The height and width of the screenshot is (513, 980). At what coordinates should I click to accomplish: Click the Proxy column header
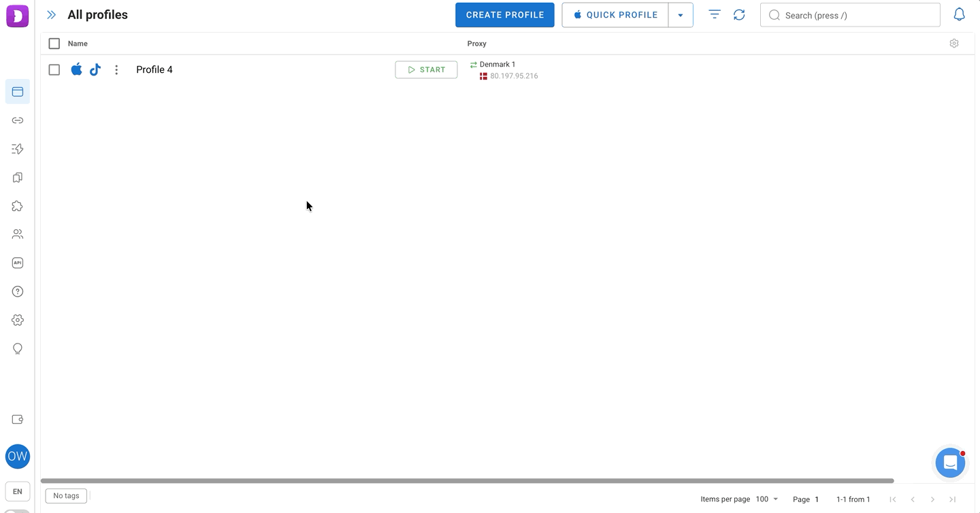coord(476,44)
